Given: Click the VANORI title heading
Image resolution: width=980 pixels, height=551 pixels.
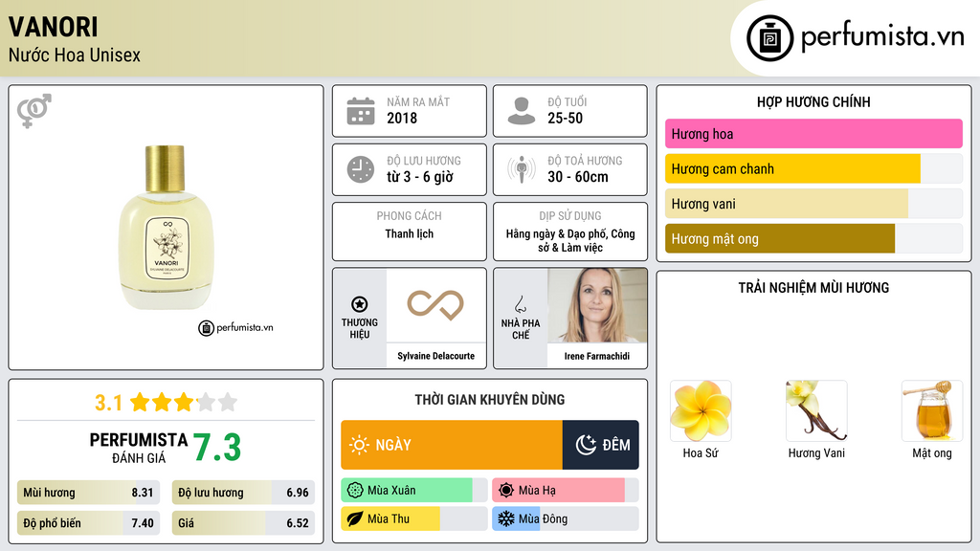Looking at the screenshot, I should tap(54, 27).
